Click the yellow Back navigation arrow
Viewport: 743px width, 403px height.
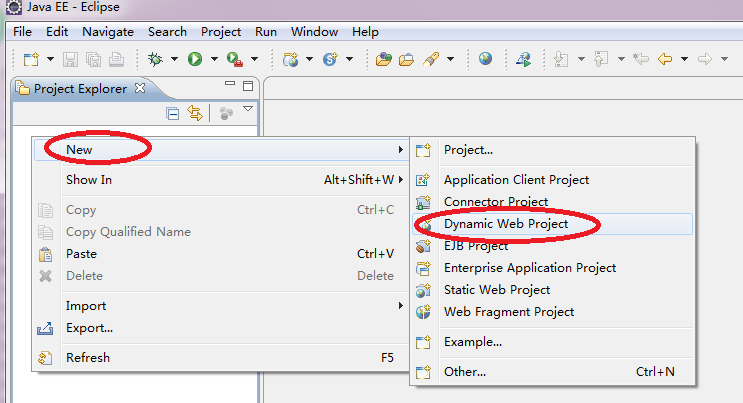665,59
